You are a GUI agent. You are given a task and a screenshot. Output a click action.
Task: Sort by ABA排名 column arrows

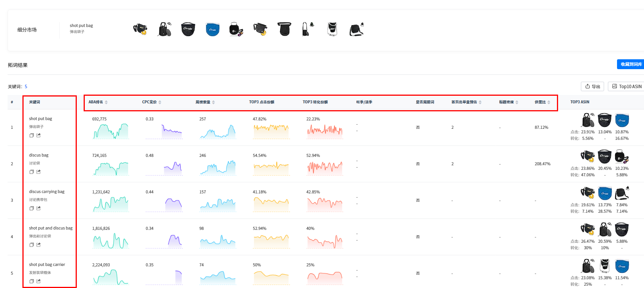click(106, 102)
